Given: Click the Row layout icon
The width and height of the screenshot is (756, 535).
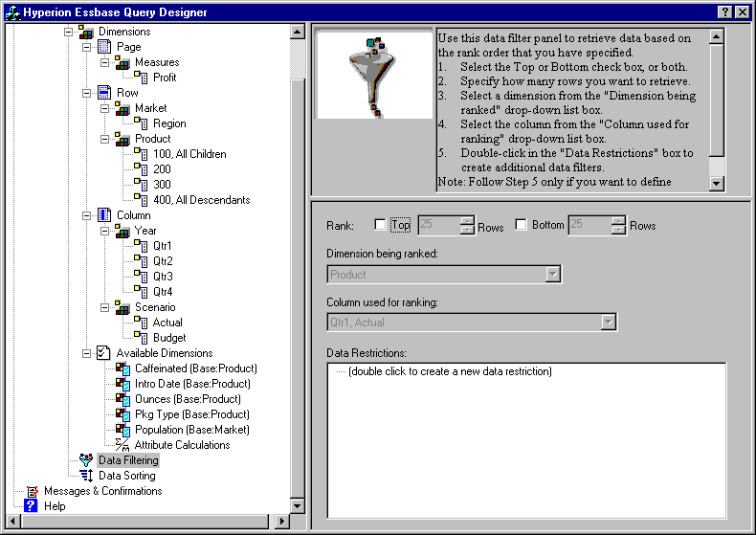Looking at the screenshot, I should pyautogui.click(x=104, y=93).
